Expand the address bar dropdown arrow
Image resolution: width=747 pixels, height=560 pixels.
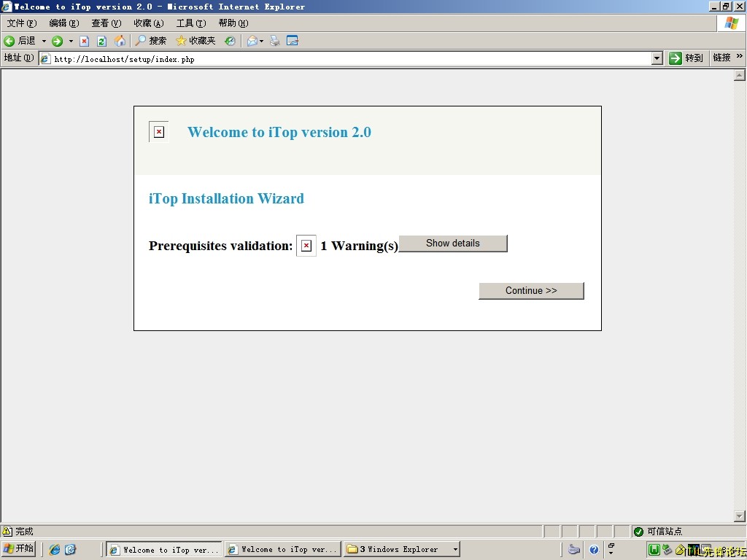click(657, 58)
